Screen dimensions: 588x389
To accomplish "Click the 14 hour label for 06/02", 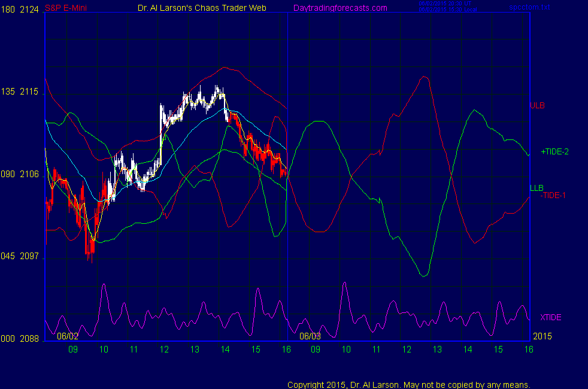I will click(225, 350).
